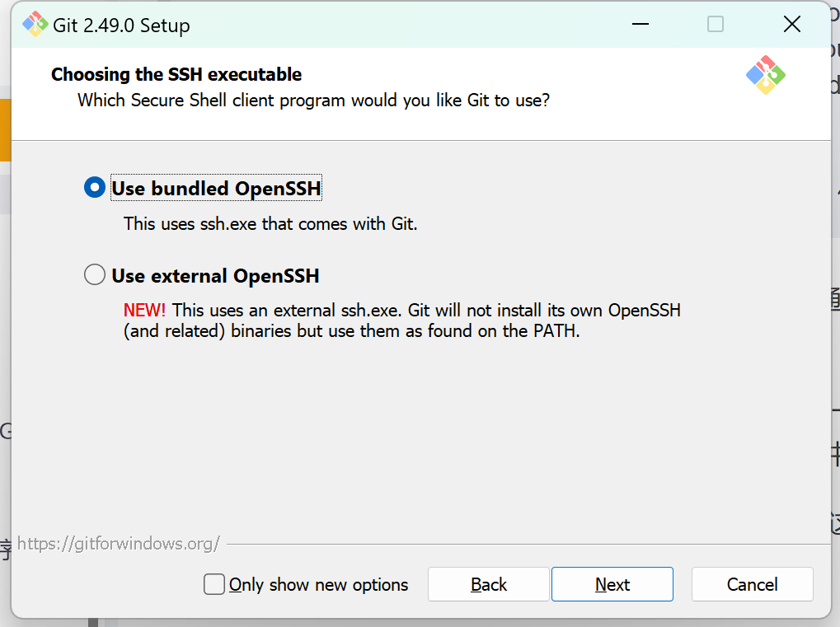Click the empty gray area above the separator
Viewport: 840px width, 627px height.
(x=412, y=445)
